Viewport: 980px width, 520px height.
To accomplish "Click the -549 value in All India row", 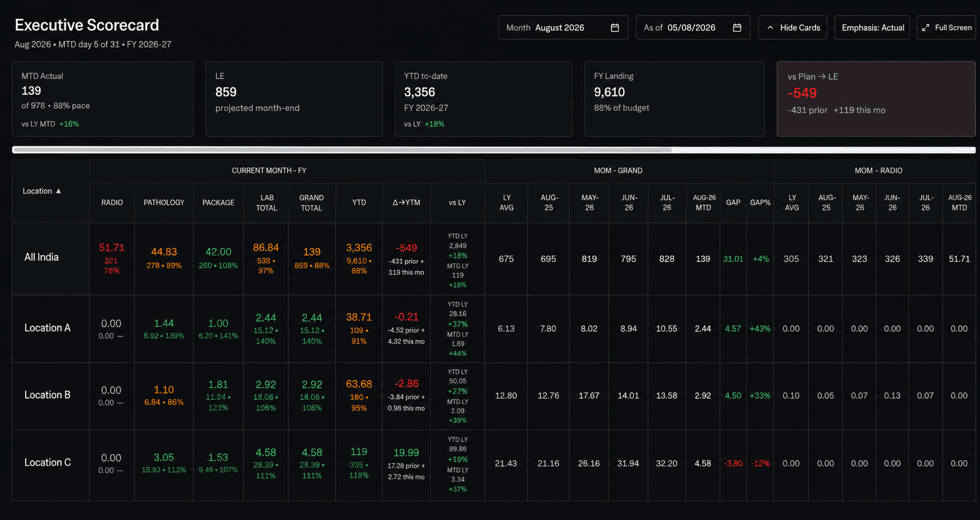I will [406, 248].
